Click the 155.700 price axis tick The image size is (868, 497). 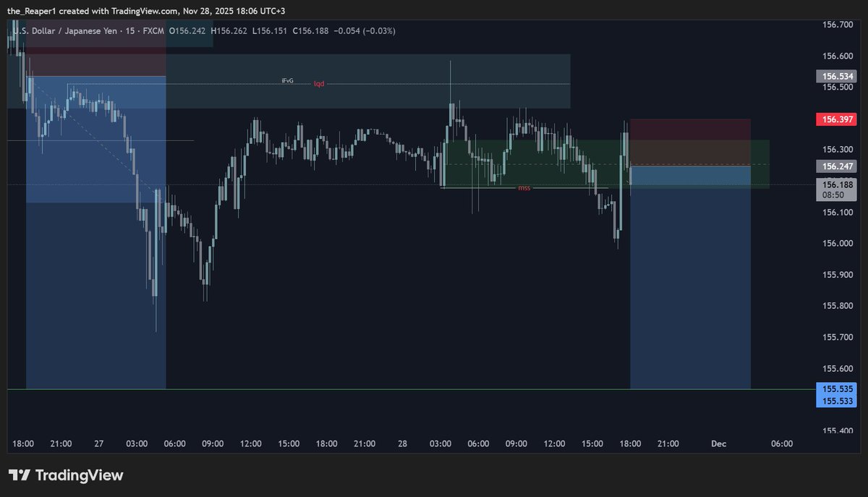(x=837, y=337)
